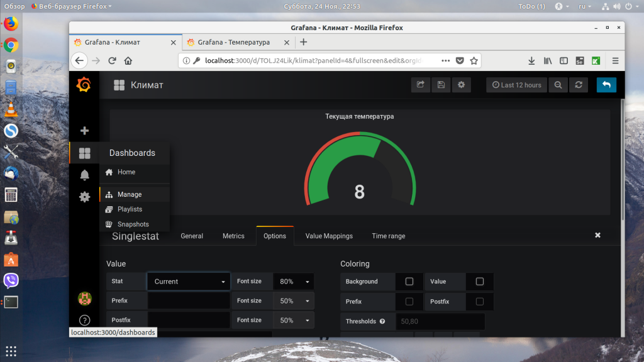The image size is (644, 362).
Task: Enable Value coloring checkbox
Action: 479,282
